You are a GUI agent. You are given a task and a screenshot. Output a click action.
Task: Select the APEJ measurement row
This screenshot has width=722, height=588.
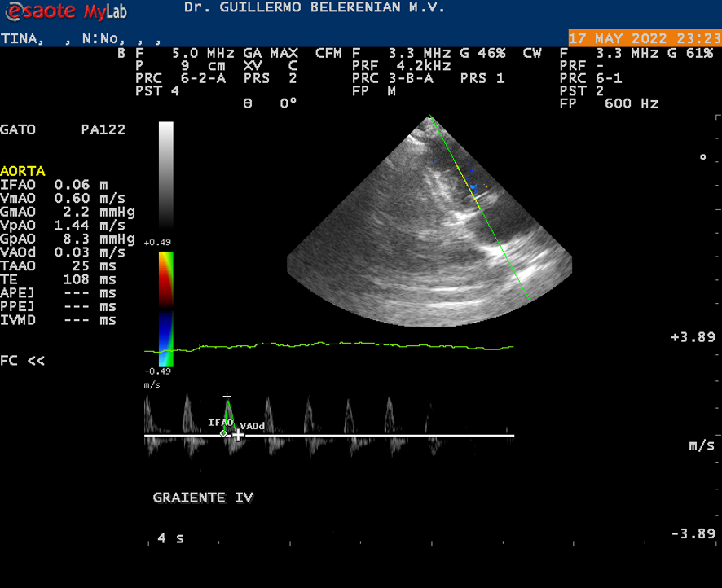(58, 293)
